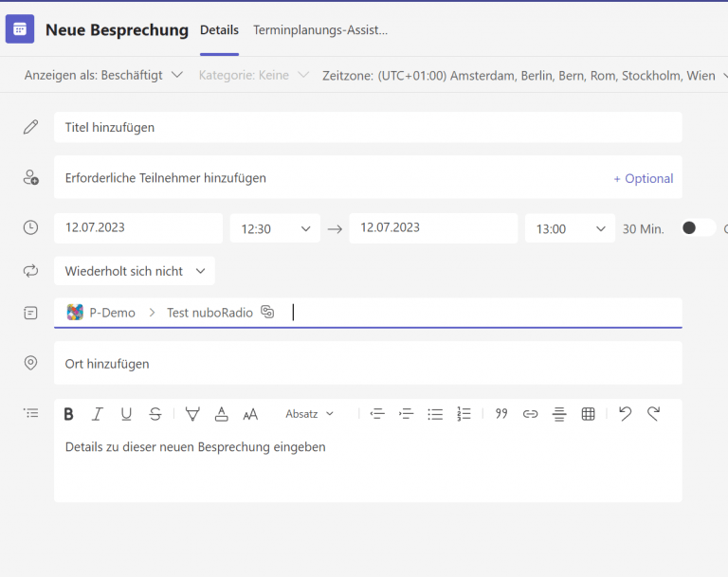This screenshot has width=728, height=577.
Task: Toggle strikethrough formatting
Action: 155,414
